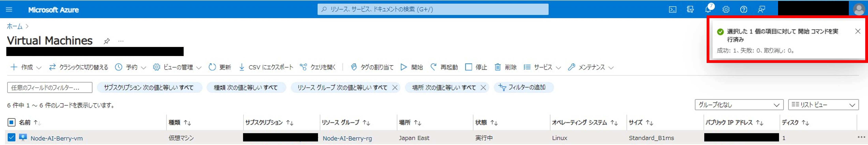Image resolution: width=868 pixels, height=145 pixels.
Task: Click the 実行中 status cell
Action: coord(484,138)
